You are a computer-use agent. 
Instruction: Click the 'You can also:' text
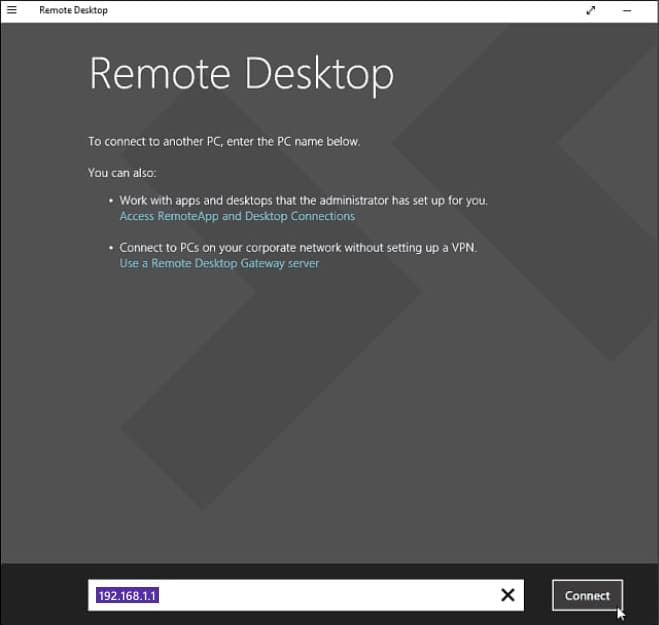coord(122,173)
